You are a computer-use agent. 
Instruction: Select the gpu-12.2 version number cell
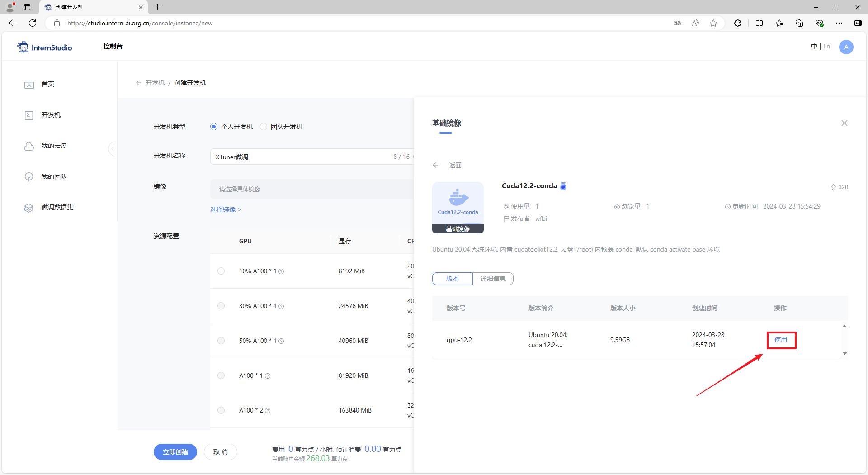click(x=459, y=340)
